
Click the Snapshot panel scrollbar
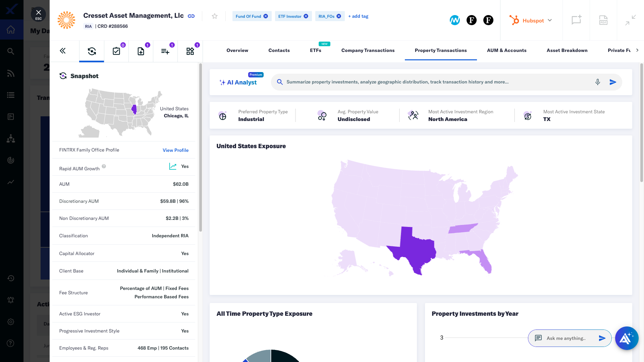click(201, 147)
